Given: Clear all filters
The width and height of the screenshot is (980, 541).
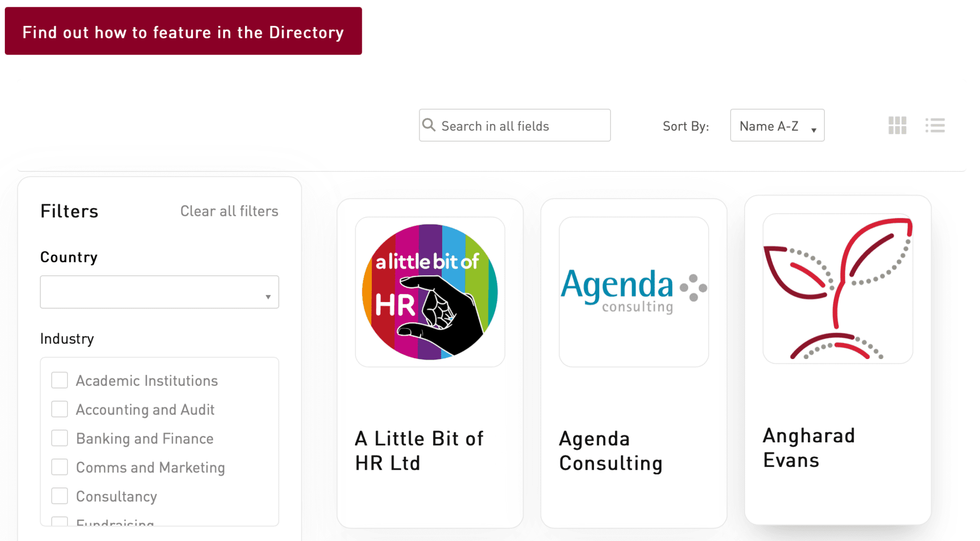Looking at the screenshot, I should (229, 211).
